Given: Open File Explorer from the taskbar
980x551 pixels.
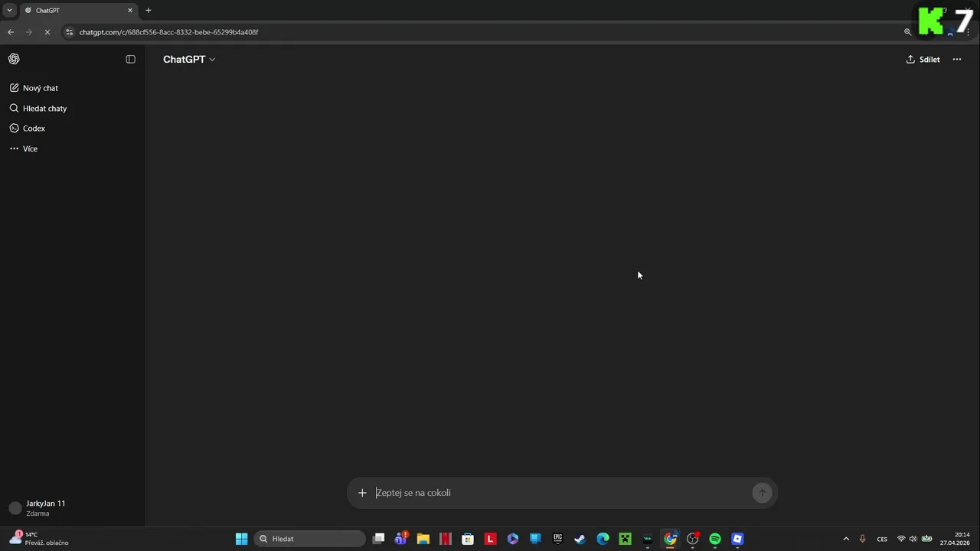Looking at the screenshot, I should pyautogui.click(x=423, y=539).
